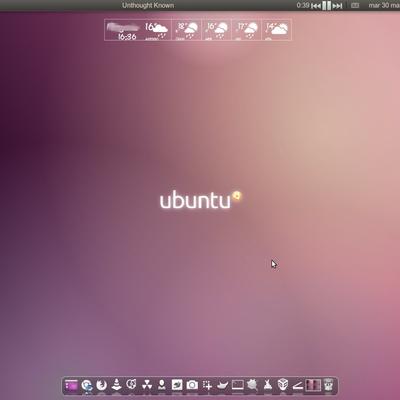The image size is (400, 400).
Task: Launch Firefox from the dock
Action: click(x=102, y=385)
